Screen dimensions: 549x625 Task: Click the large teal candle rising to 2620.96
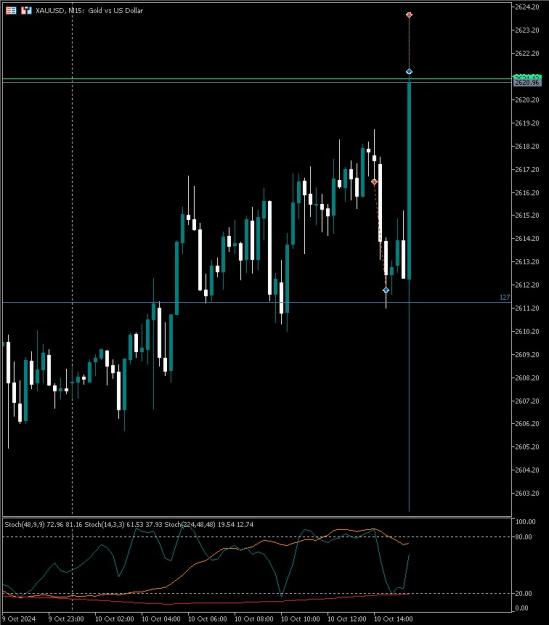click(x=409, y=179)
